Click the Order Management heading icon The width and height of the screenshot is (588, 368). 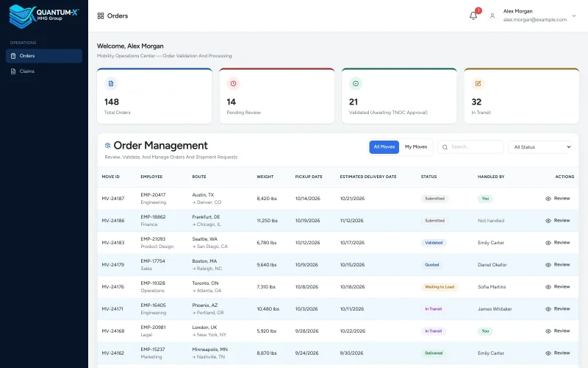(107, 145)
